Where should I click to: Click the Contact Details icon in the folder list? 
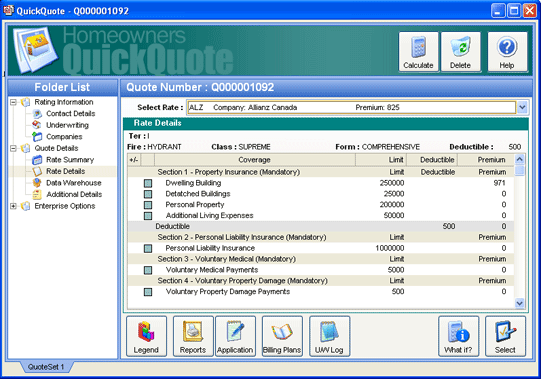(x=37, y=114)
